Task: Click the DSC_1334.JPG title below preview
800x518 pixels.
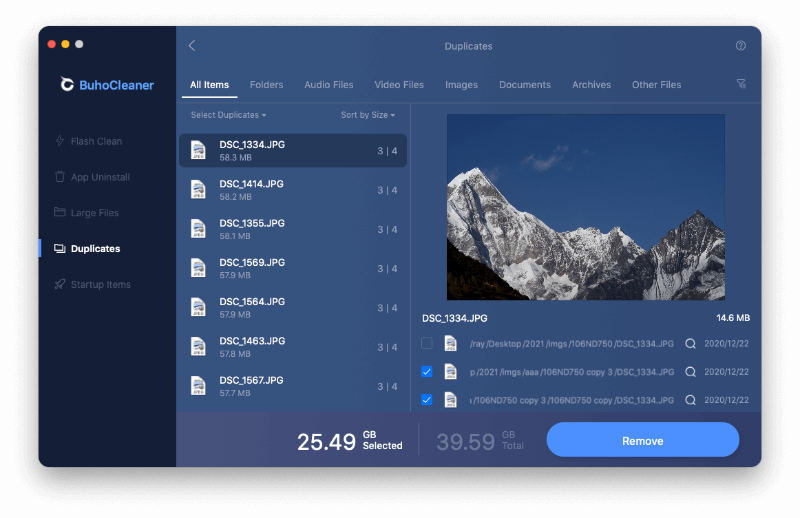Action: pyautogui.click(x=455, y=318)
